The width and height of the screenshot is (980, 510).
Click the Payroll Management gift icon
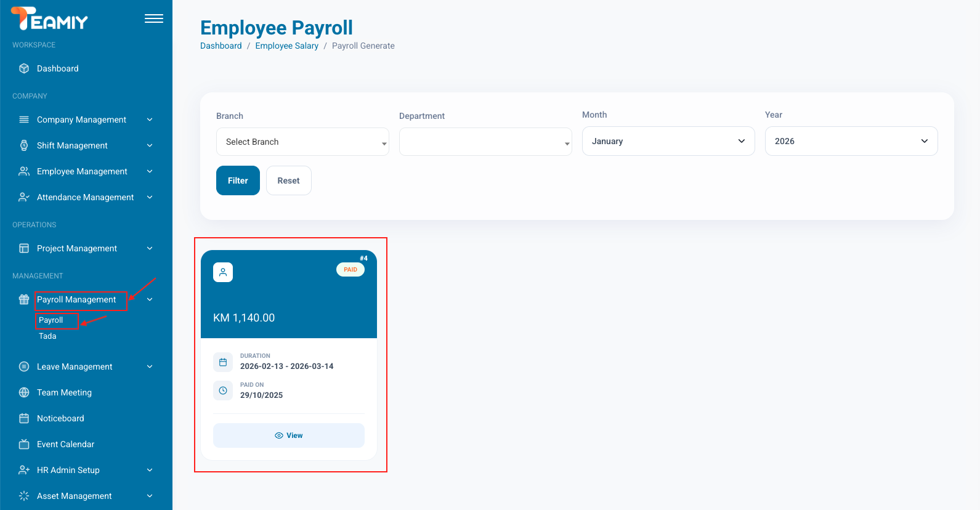click(x=24, y=299)
